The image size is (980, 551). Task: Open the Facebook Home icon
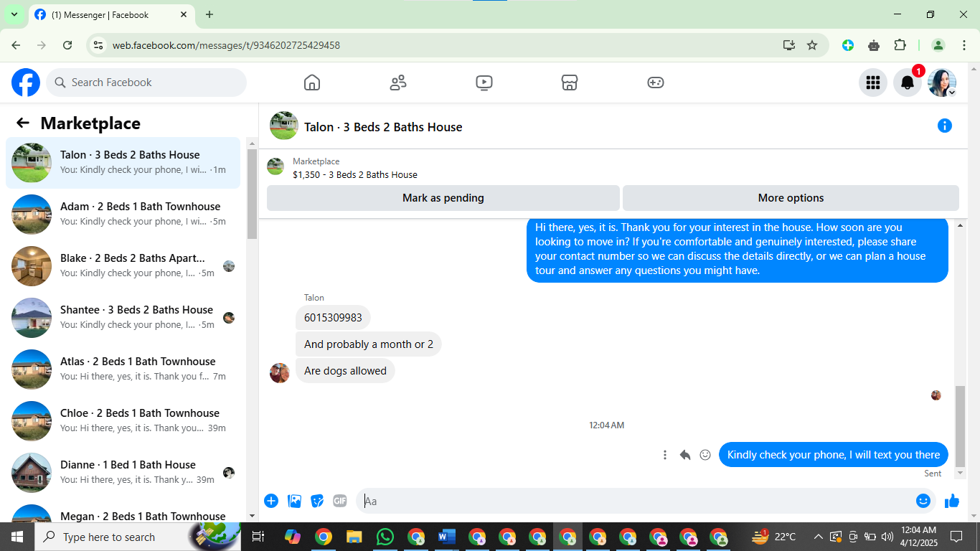pos(312,83)
